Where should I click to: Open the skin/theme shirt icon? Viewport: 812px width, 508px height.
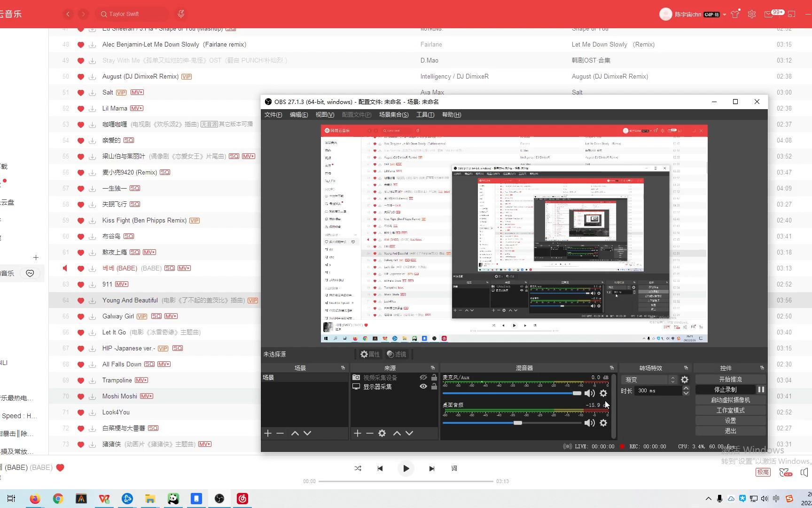pos(735,14)
